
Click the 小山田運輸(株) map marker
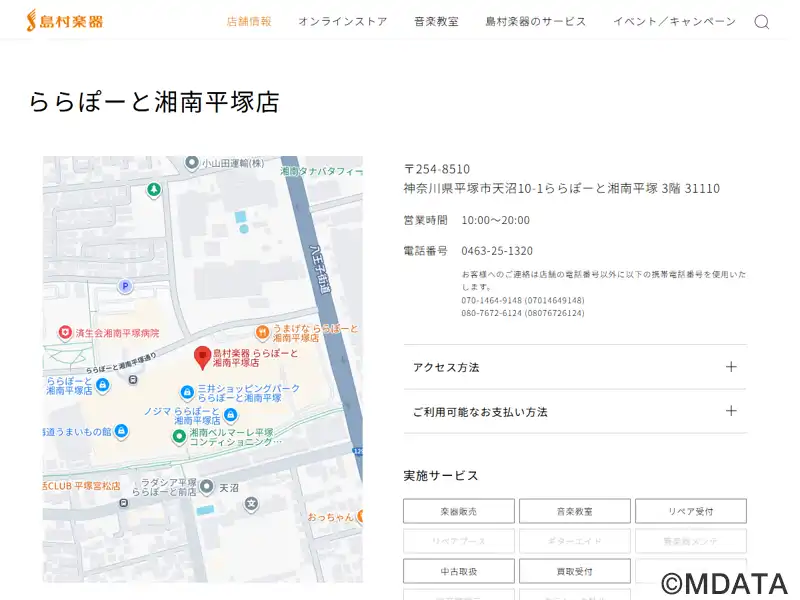(x=191, y=163)
